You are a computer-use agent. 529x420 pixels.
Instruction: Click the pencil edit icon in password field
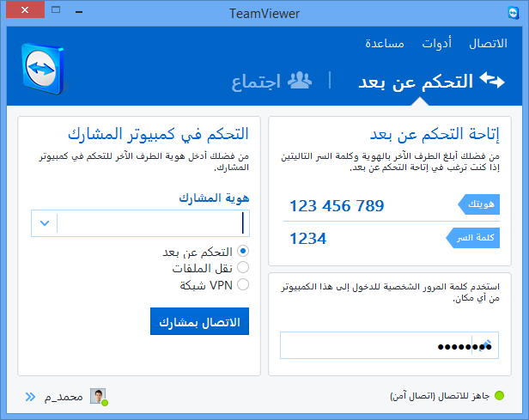click(x=486, y=344)
